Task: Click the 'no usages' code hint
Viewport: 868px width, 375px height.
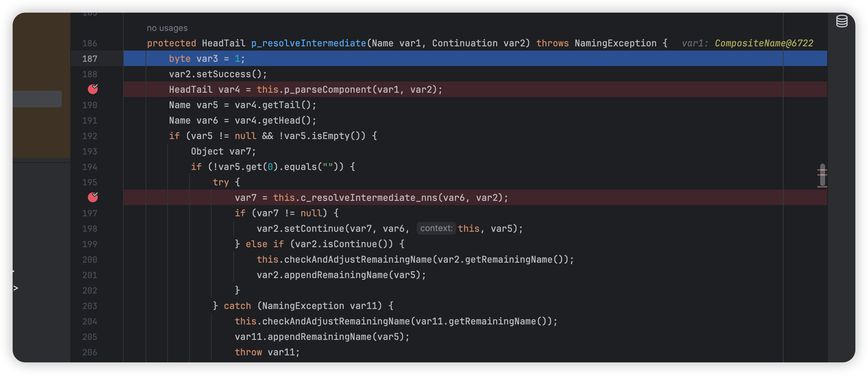Action: point(167,28)
